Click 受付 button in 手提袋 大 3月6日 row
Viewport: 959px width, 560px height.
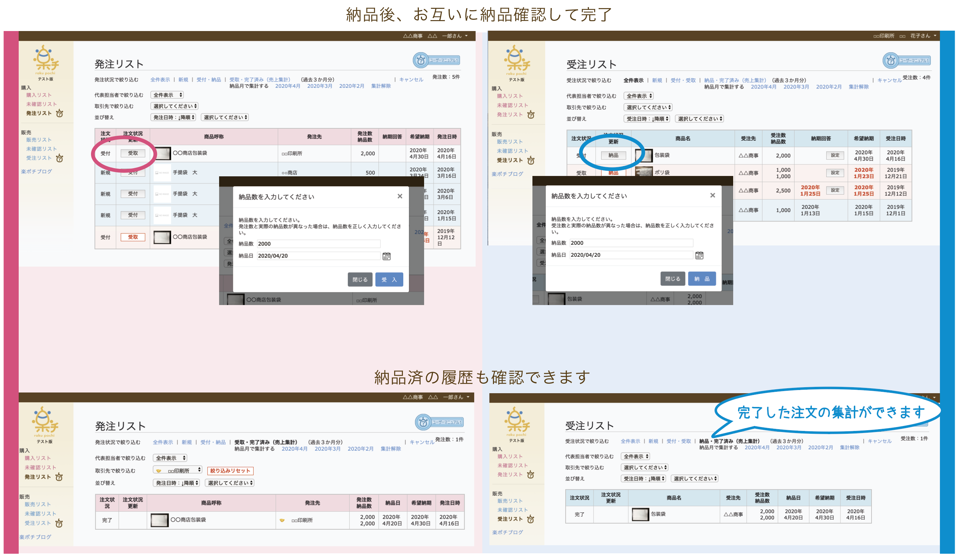tap(133, 194)
